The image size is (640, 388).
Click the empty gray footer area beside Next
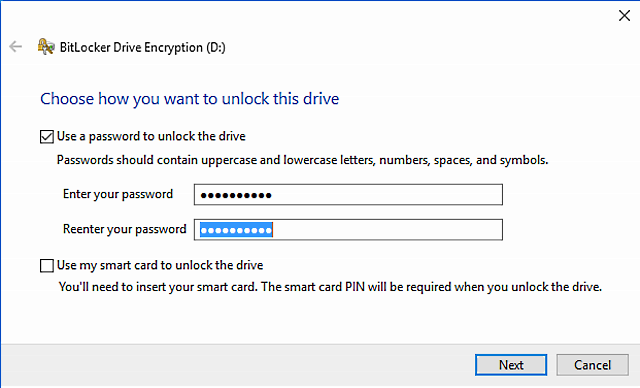pos(237,365)
